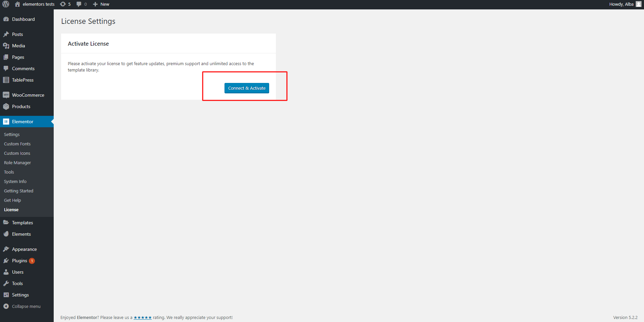
Task: Click the Collapse menu text
Action: (26, 306)
